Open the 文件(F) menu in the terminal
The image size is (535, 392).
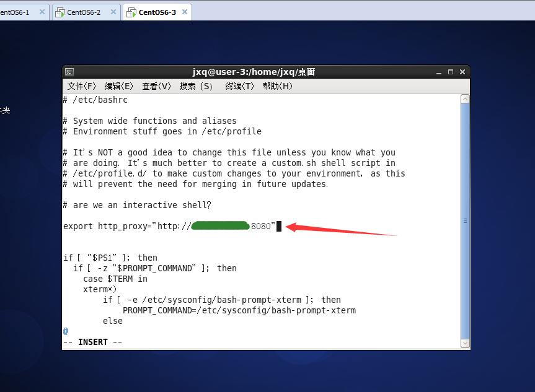(81, 86)
